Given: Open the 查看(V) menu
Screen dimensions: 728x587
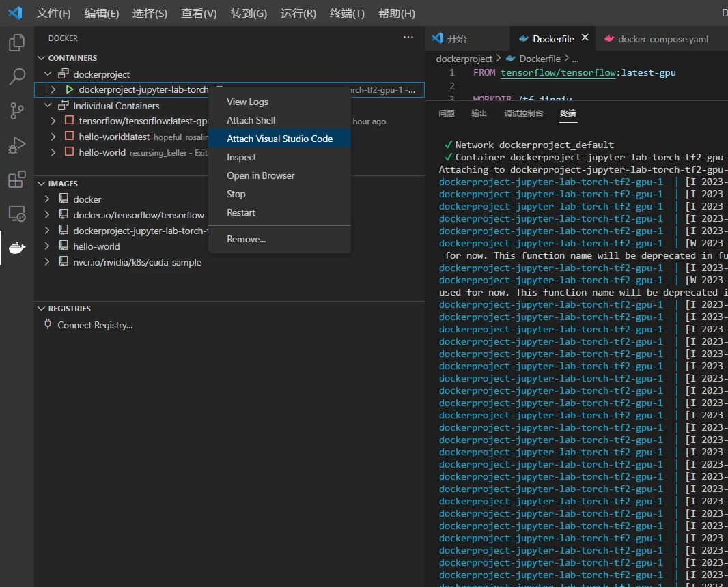Looking at the screenshot, I should (199, 13).
